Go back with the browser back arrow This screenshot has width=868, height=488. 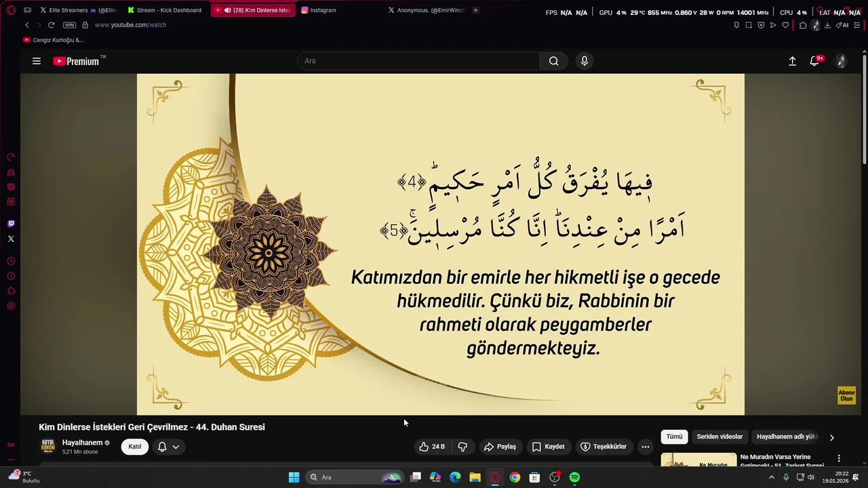(x=27, y=25)
